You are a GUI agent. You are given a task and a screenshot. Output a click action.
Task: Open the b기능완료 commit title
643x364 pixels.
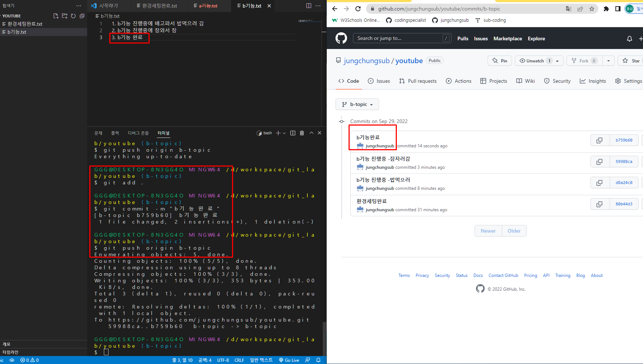[368, 137]
